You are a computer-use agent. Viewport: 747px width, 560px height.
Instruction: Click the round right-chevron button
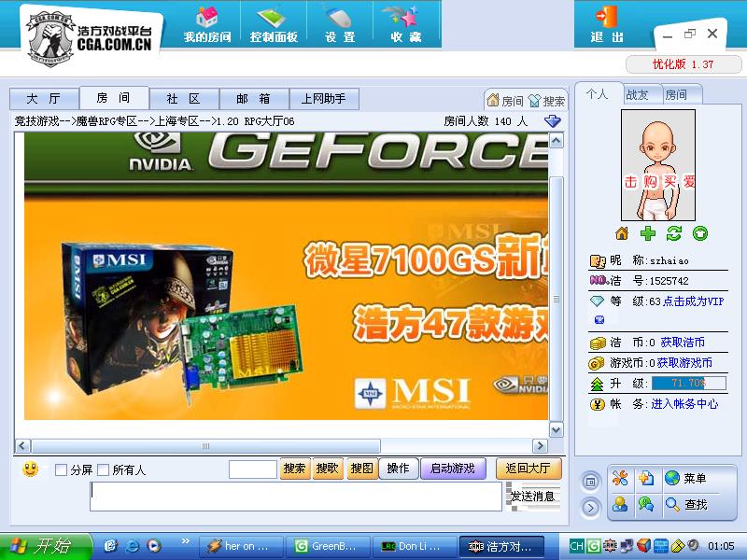click(x=591, y=508)
